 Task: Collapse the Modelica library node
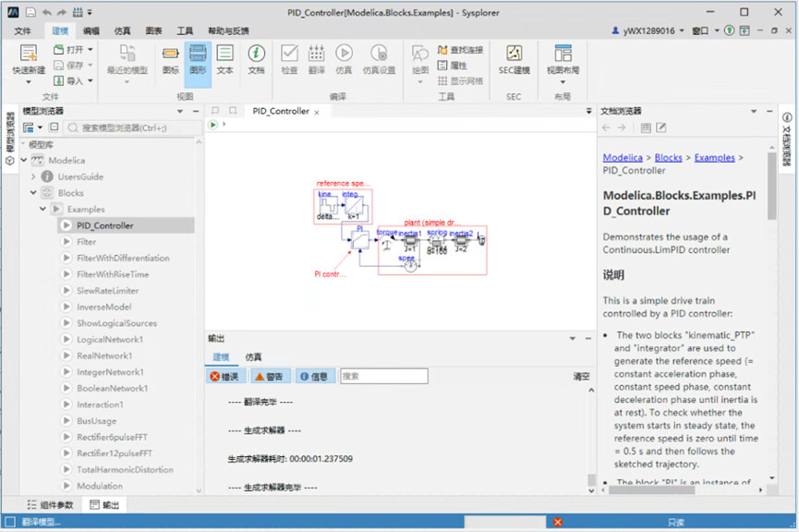coord(24,160)
